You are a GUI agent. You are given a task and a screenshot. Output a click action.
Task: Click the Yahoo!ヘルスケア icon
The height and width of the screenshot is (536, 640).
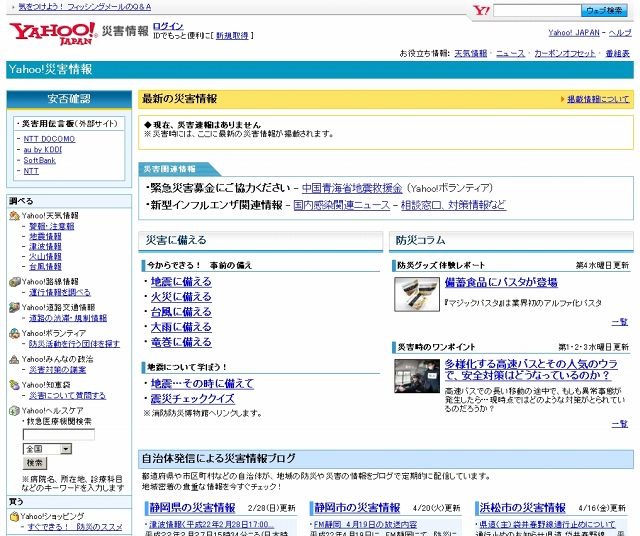pyautogui.click(x=15, y=411)
